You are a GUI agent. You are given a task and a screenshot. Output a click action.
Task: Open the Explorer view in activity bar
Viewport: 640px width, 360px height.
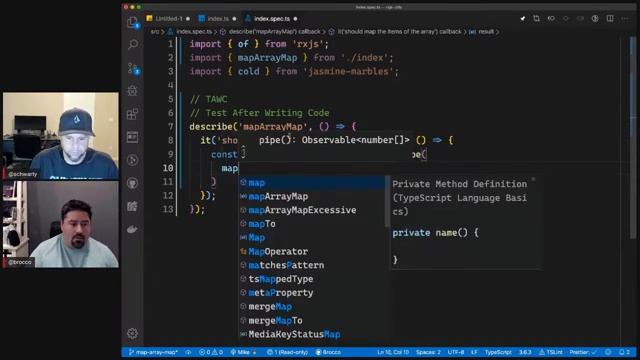[x=132, y=22]
